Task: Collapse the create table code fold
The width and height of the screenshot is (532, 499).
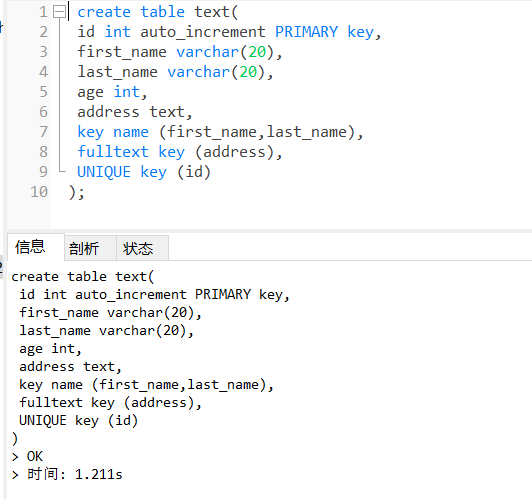Action: click(x=60, y=12)
